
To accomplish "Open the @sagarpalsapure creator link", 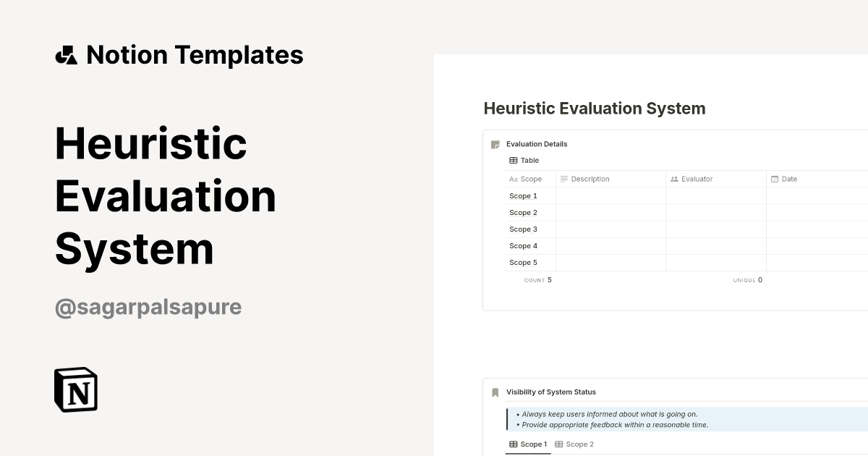I will tap(148, 308).
